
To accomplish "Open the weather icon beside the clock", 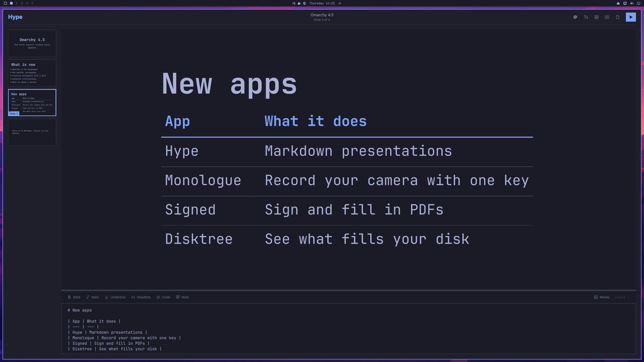I will (x=340, y=3).
